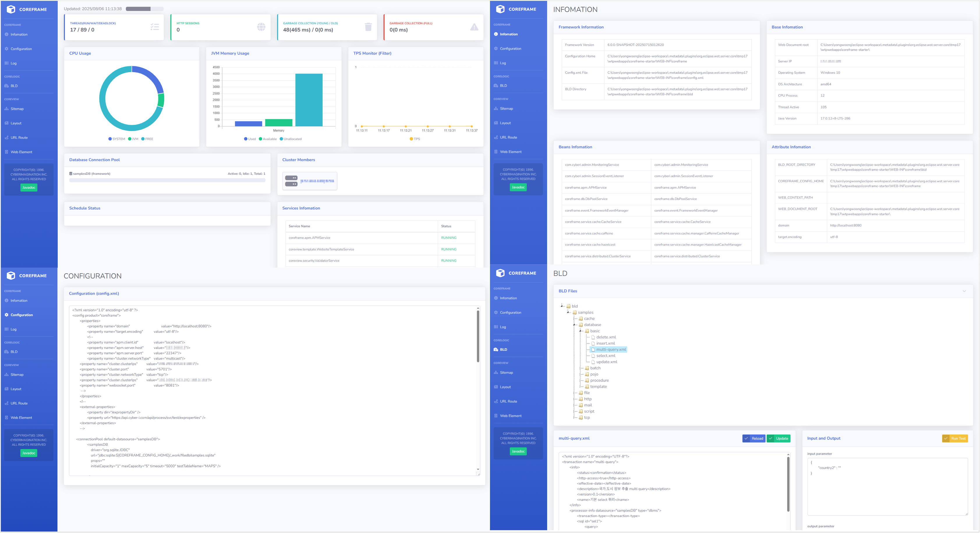This screenshot has height=533, width=980.
Task: Toggle the TPS series in TPS Monitor legend
Action: 415,139
